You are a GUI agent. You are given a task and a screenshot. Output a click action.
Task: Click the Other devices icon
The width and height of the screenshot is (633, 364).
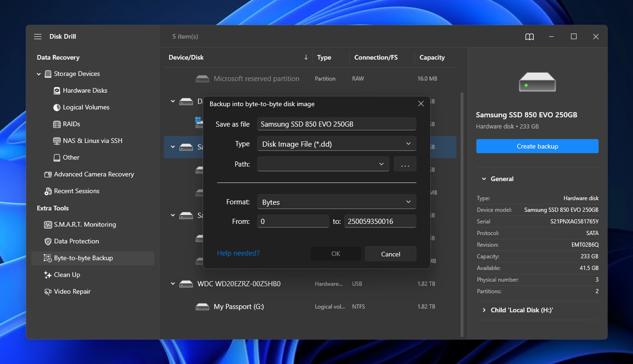[x=57, y=158]
